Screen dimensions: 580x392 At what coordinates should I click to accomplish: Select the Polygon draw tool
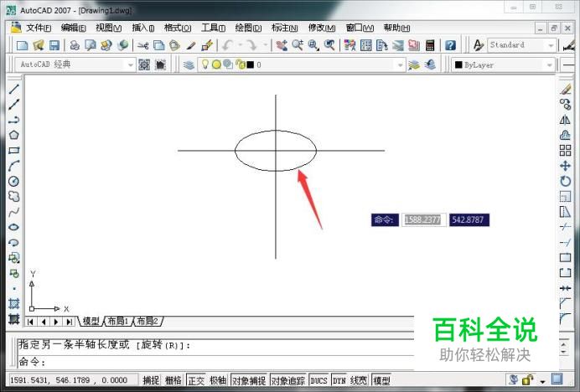click(x=14, y=135)
